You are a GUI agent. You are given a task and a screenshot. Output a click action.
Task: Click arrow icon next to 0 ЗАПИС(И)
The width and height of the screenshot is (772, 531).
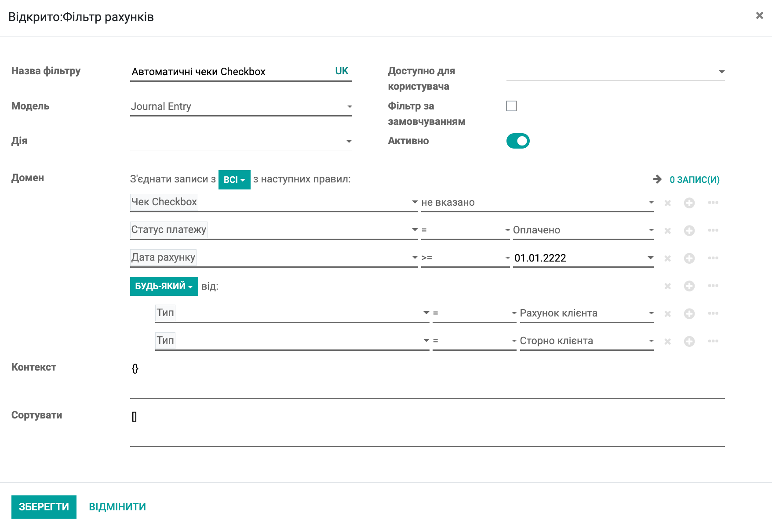point(657,180)
